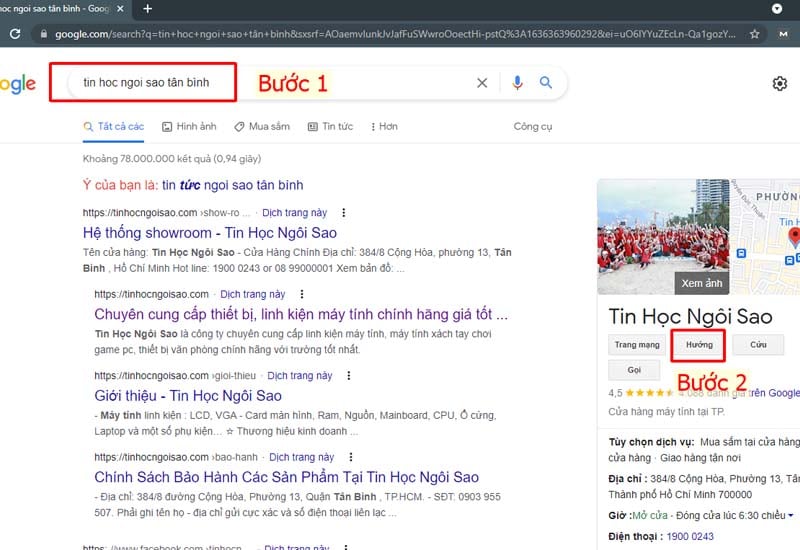Viewport: 800px width, 550px height.
Task: Open Hệ thống showroom - Tin Học Ngôi Sao
Action: tap(210, 233)
